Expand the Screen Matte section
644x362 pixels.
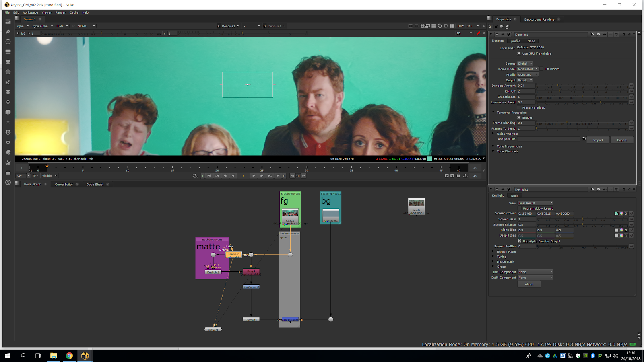click(x=493, y=252)
